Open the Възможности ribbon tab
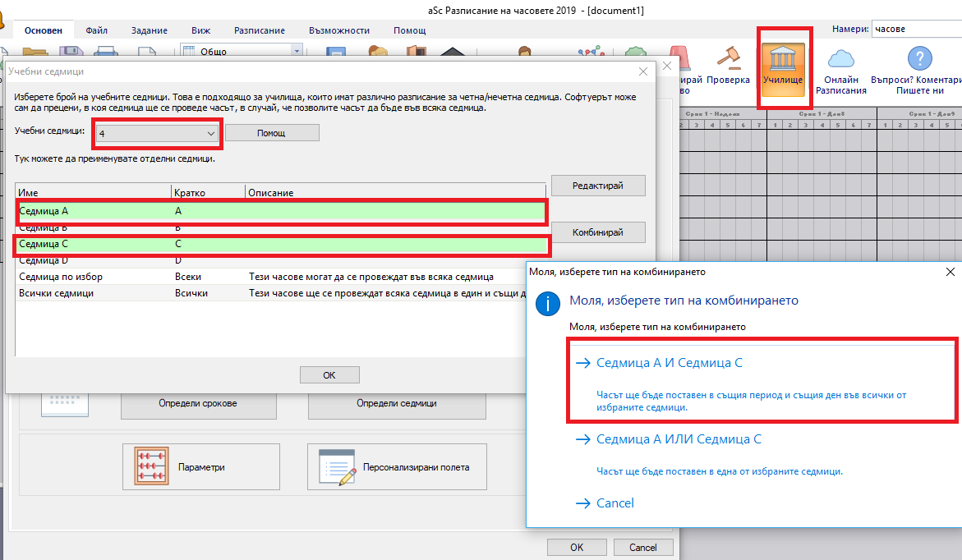Viewport: 962px width, 560px height. (x=338, y=30)
